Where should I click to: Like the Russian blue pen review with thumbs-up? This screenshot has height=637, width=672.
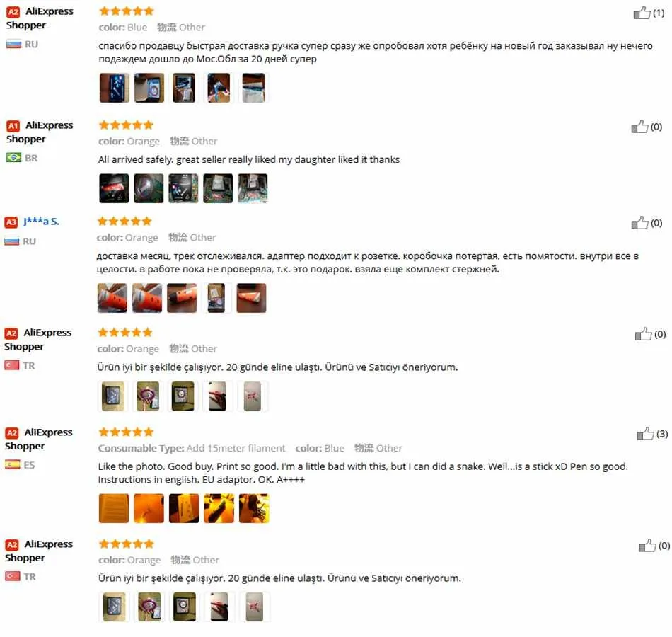pyautogui.click(x=642, y=13)
